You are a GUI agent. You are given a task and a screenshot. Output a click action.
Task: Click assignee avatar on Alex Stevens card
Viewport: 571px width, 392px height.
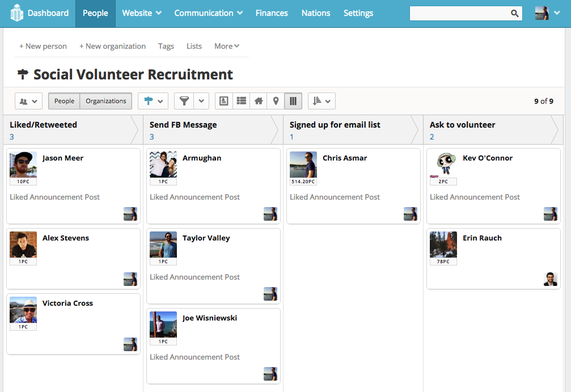pyautogui.click(x=130, y=279)
